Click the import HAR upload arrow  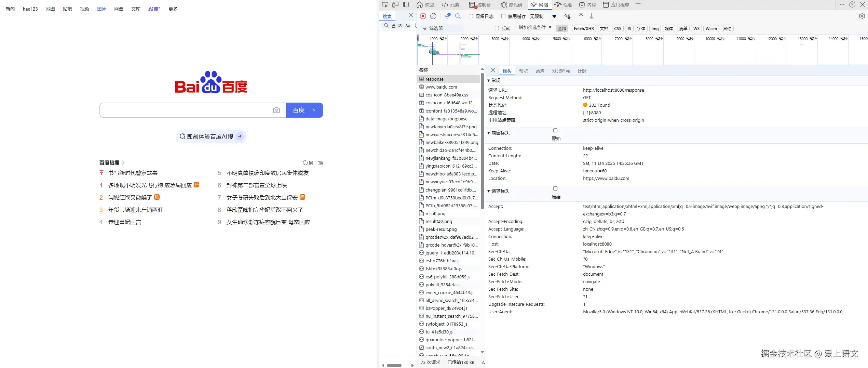click(581, 16)
